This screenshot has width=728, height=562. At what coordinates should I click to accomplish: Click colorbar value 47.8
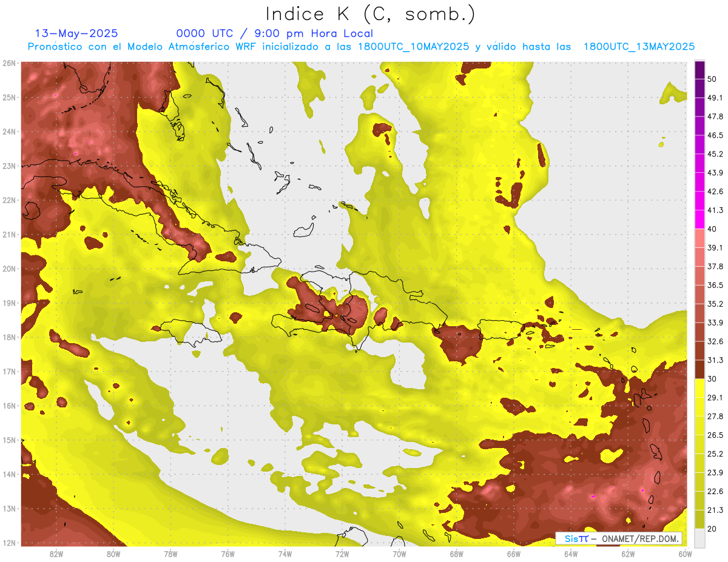[715, 116]
